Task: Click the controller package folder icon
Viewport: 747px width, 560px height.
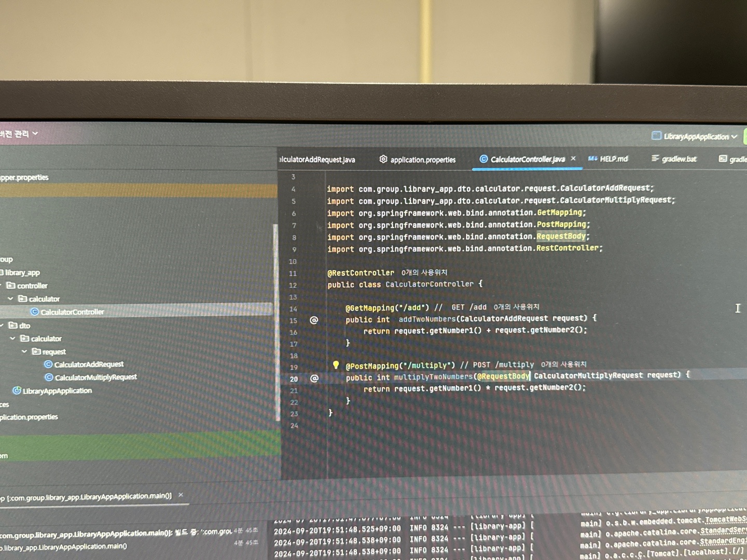Action: (10, 285)
